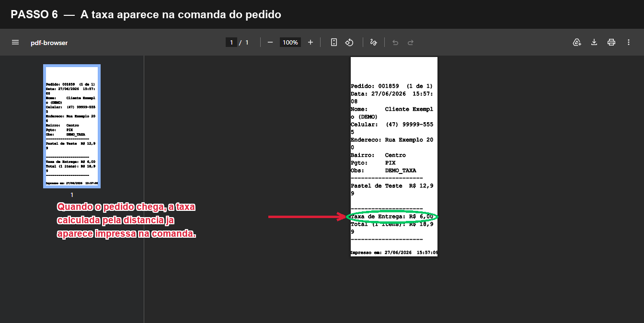Click the 'Bairro: Centro' line
Viewport: 644px width, 323px height.
(378, 155)
